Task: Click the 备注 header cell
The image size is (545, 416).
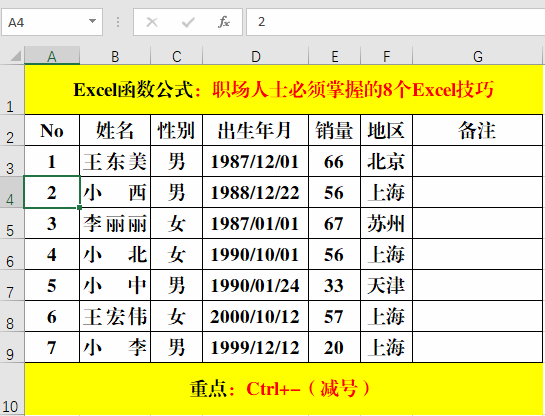Action: click(478, 130)
